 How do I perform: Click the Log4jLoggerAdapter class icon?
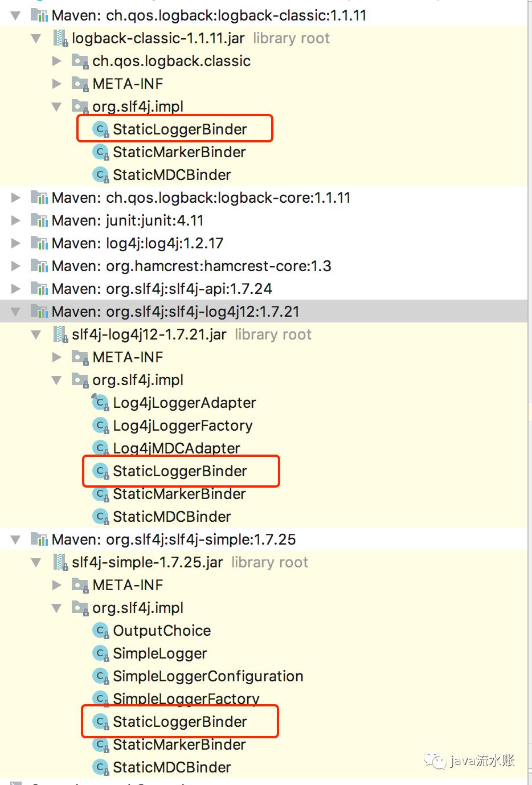click(101, 403)
